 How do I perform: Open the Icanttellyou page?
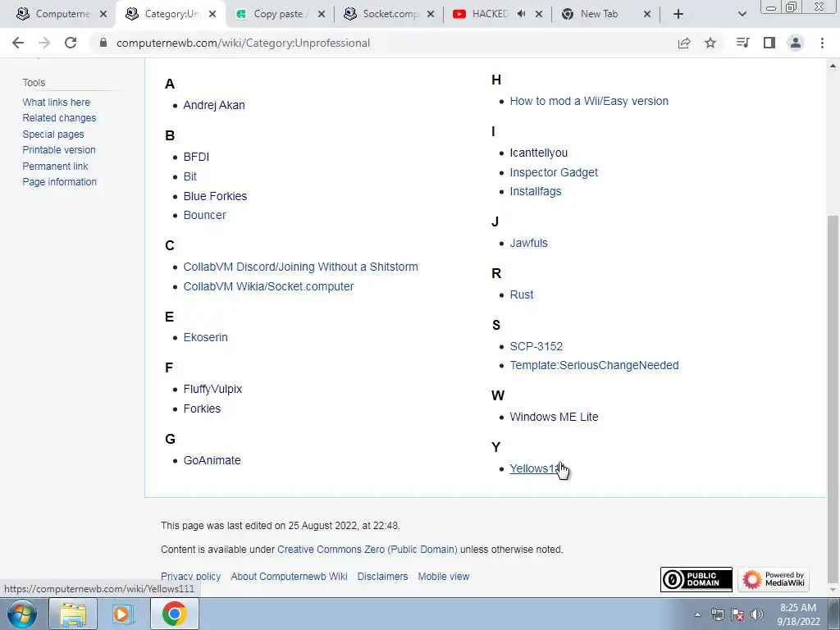pos(538,153)
